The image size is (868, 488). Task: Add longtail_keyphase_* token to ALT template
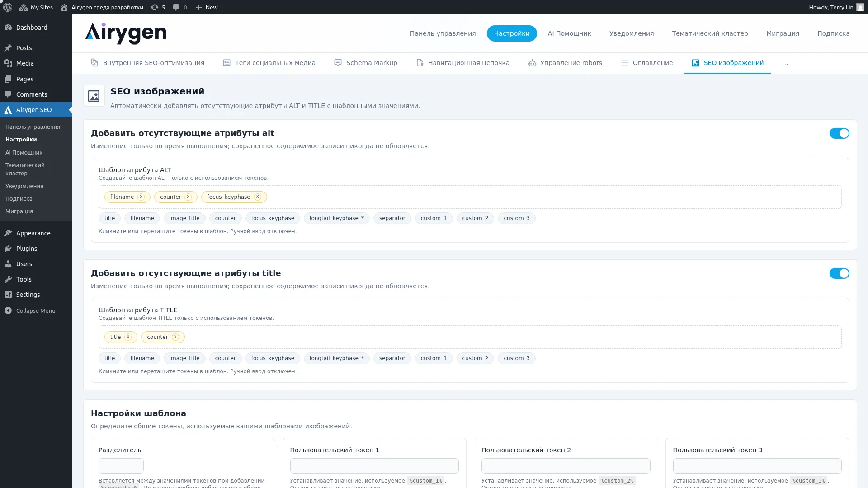336,218
